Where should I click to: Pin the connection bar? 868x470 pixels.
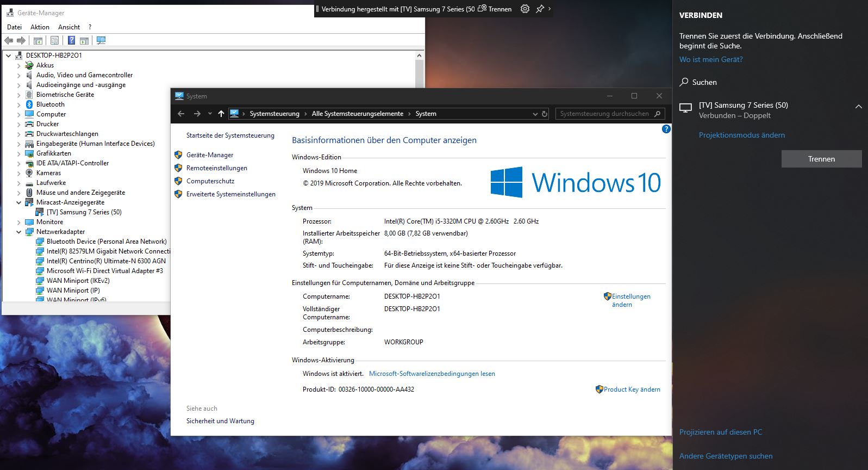(540, 9)
